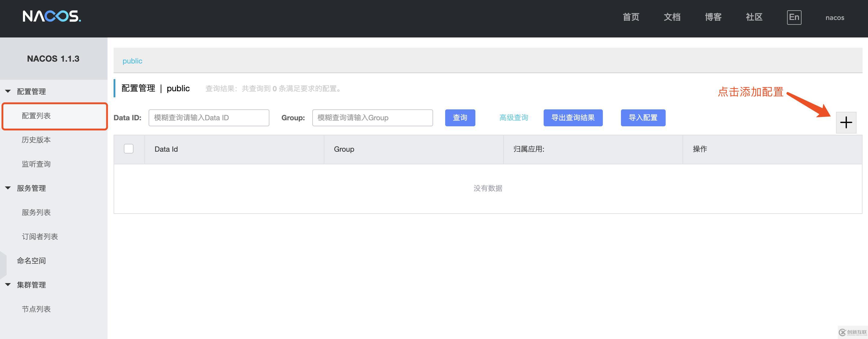Viewport: 868px width, 339px height.
Task: Open 高级查询 advanced query link
Action: pos(513,118)
